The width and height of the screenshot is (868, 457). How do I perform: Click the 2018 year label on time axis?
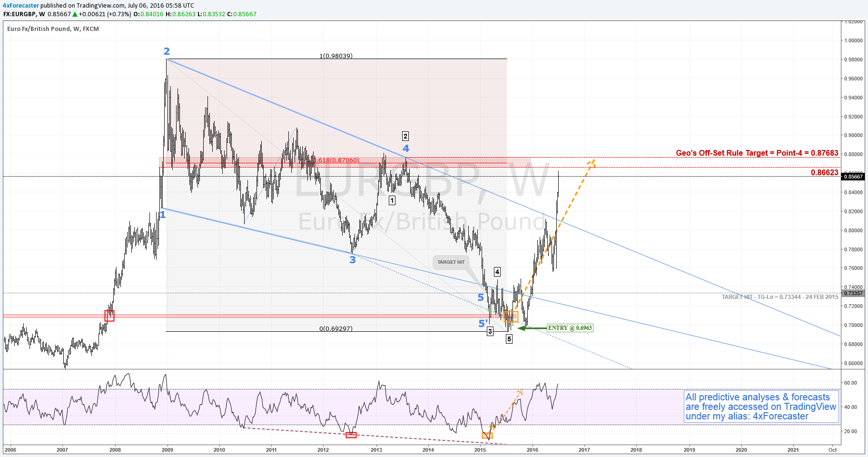pos(636,450)
